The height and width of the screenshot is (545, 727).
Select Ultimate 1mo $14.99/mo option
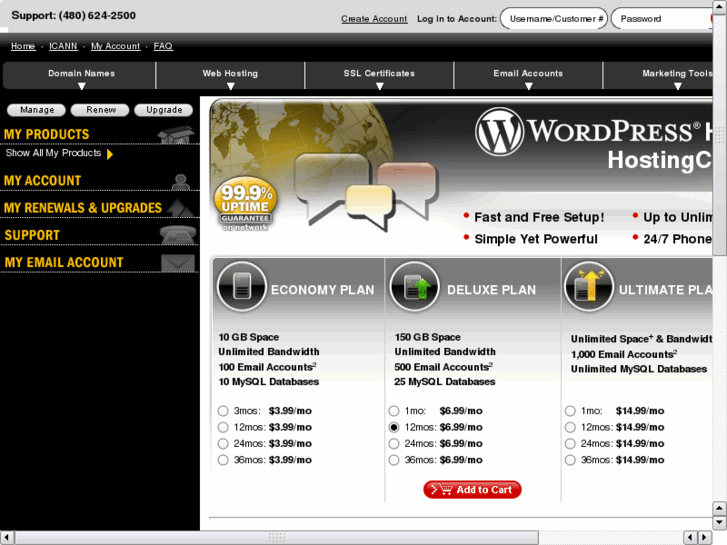[x=570, y=411]
